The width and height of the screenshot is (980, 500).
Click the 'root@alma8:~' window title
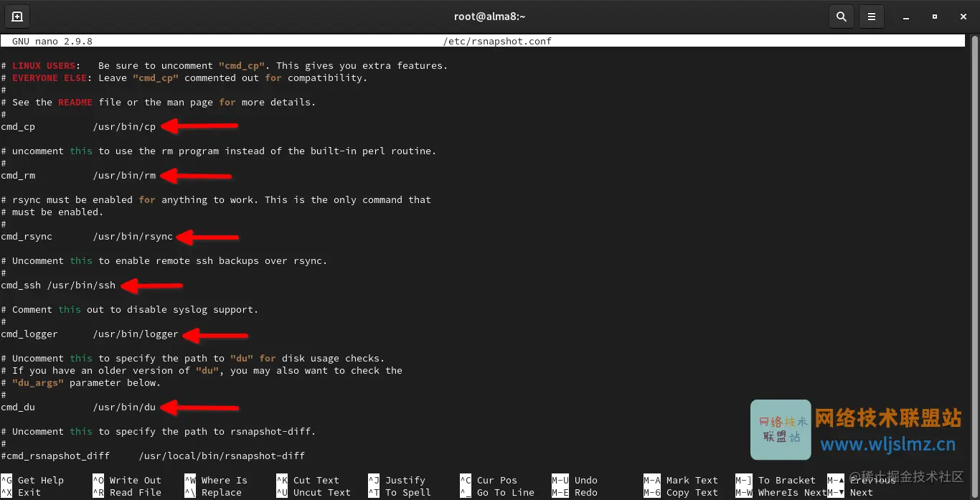490,16
